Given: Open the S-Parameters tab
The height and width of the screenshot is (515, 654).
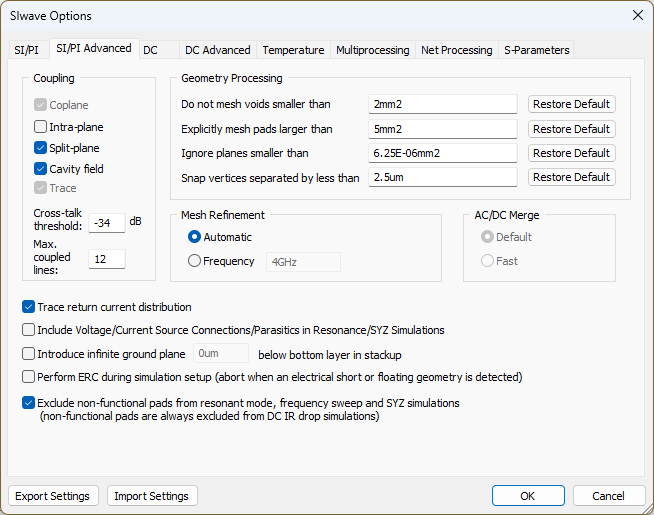Looking at the screenshot, I should tap(536, 50).
